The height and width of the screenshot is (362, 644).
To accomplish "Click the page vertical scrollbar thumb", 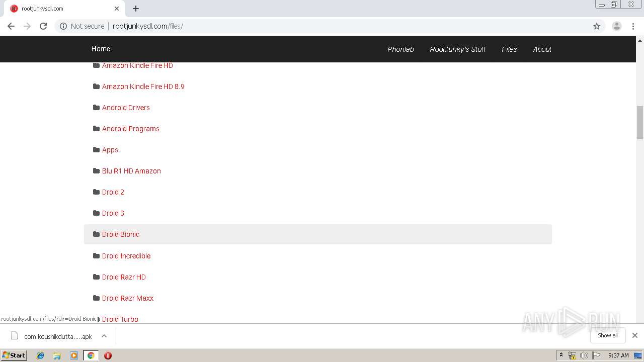I will coord(640,122).
